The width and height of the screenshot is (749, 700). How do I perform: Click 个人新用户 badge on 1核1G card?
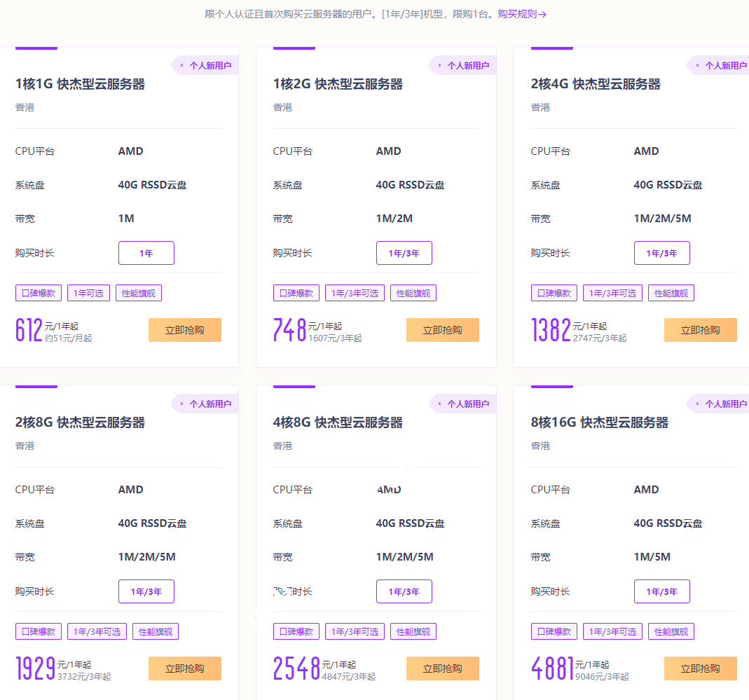[205, 65]
